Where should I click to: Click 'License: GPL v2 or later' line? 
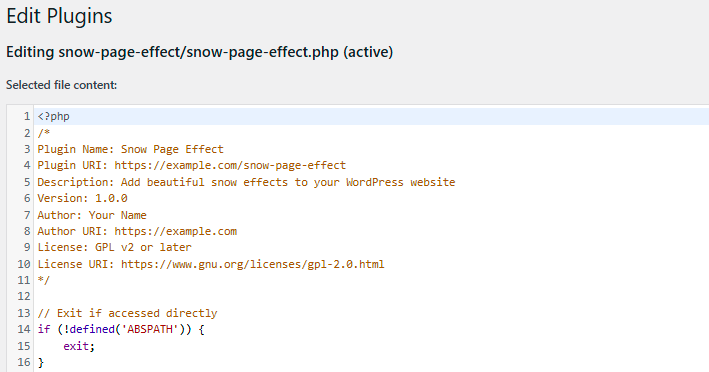coord(114,248)
